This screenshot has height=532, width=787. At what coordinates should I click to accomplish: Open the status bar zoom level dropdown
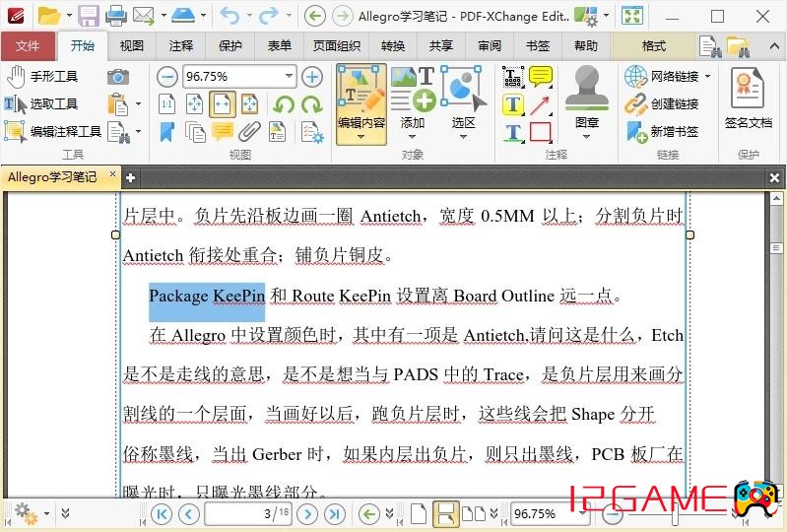tap(582, 513)
